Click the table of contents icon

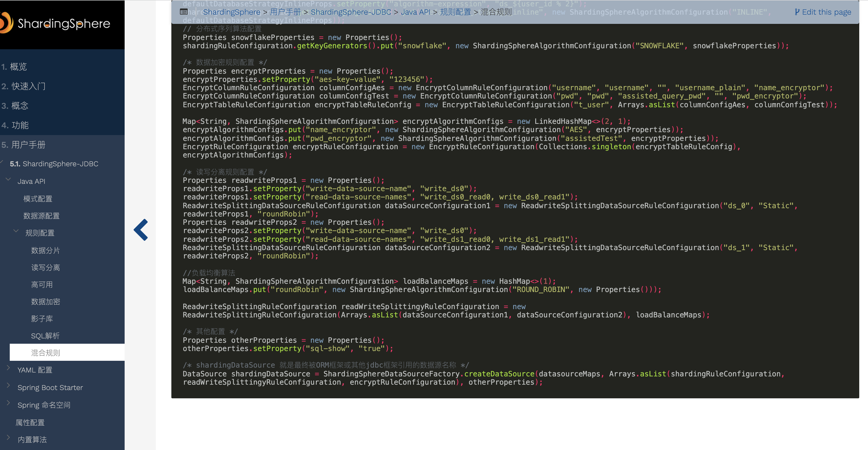pos(184,12)
